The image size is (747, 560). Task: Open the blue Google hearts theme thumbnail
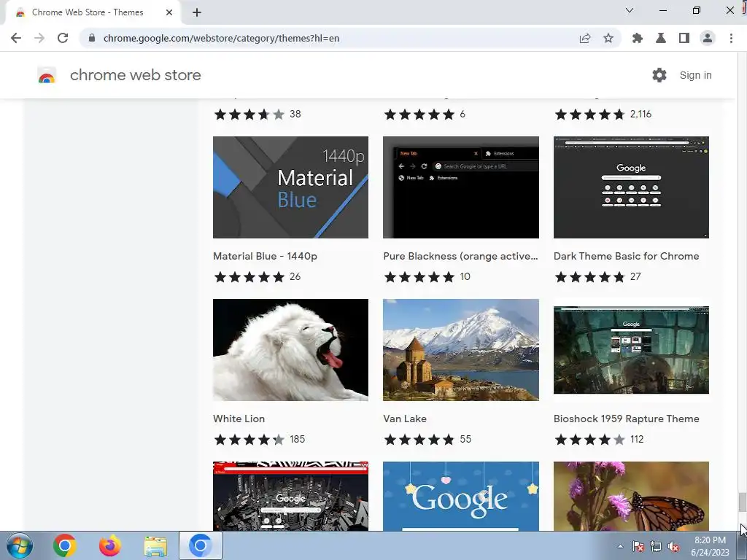pyautogui.click(x=461, y=496)
